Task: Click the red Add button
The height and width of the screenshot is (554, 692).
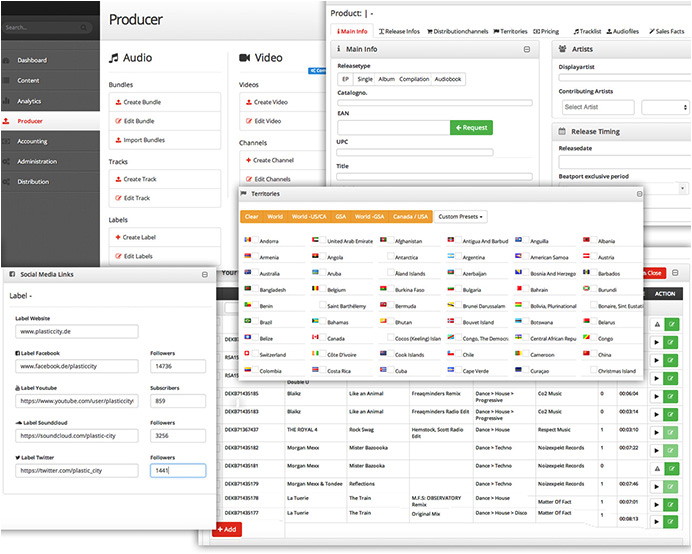Action: (226, 529)
